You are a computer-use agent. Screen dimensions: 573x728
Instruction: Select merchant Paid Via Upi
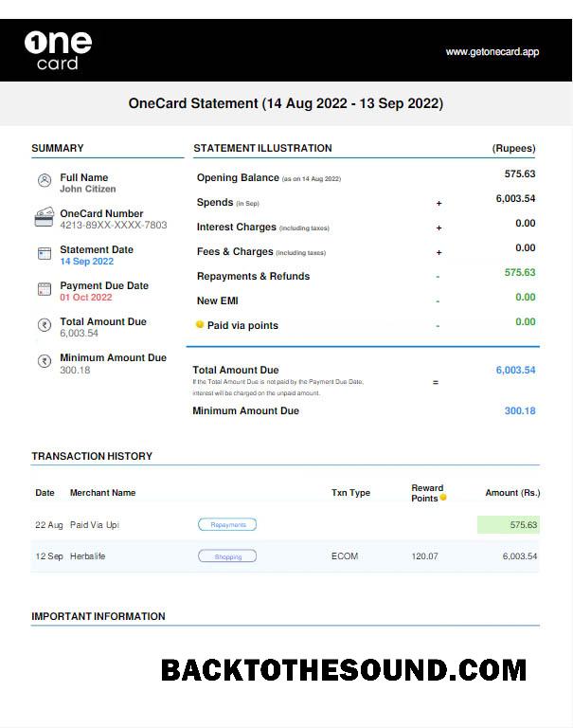point(95,524)
